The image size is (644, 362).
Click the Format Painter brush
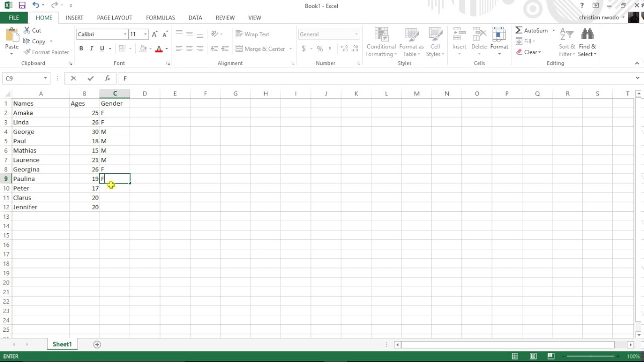[46, 52]
